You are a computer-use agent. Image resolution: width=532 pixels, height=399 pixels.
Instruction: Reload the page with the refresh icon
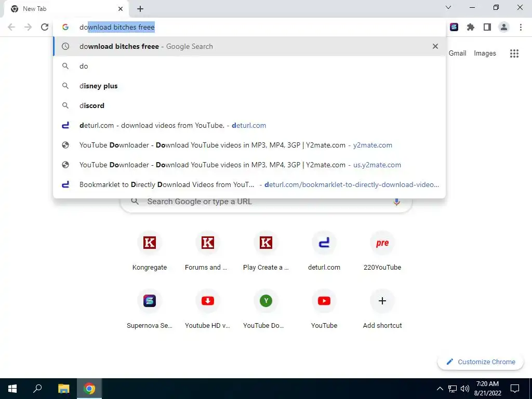point(45,27)
